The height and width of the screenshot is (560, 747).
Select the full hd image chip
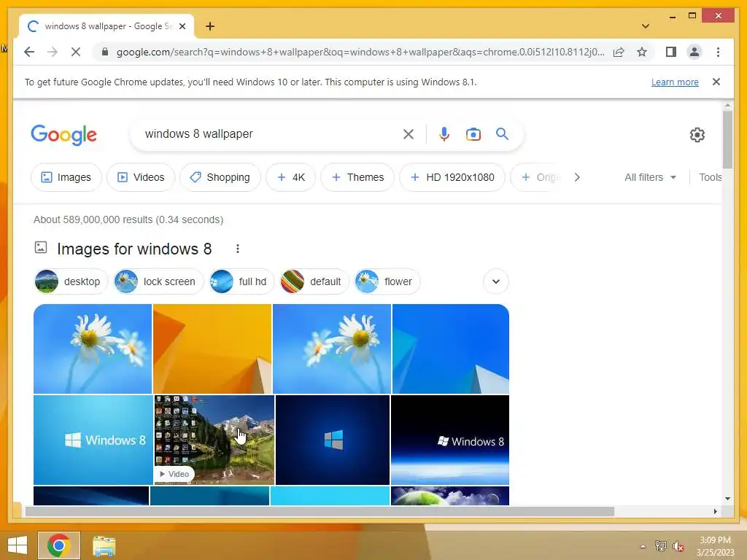(x=242, y=281)
